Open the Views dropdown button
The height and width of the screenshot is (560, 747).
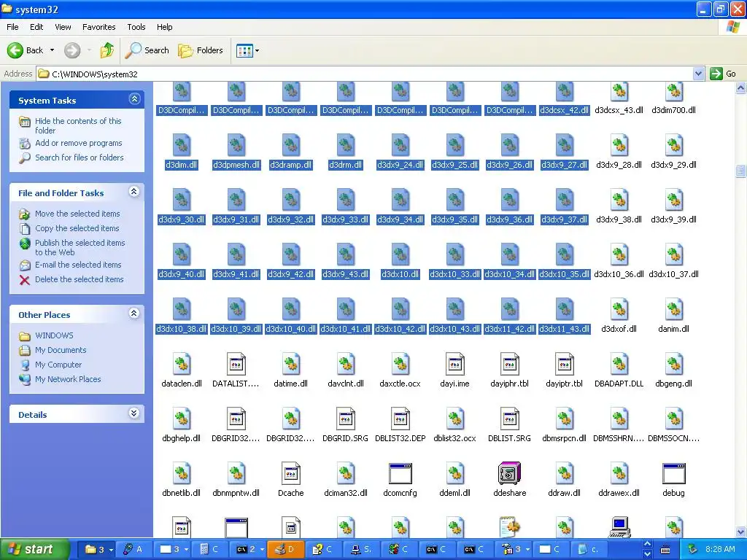(x=248, y=50)
